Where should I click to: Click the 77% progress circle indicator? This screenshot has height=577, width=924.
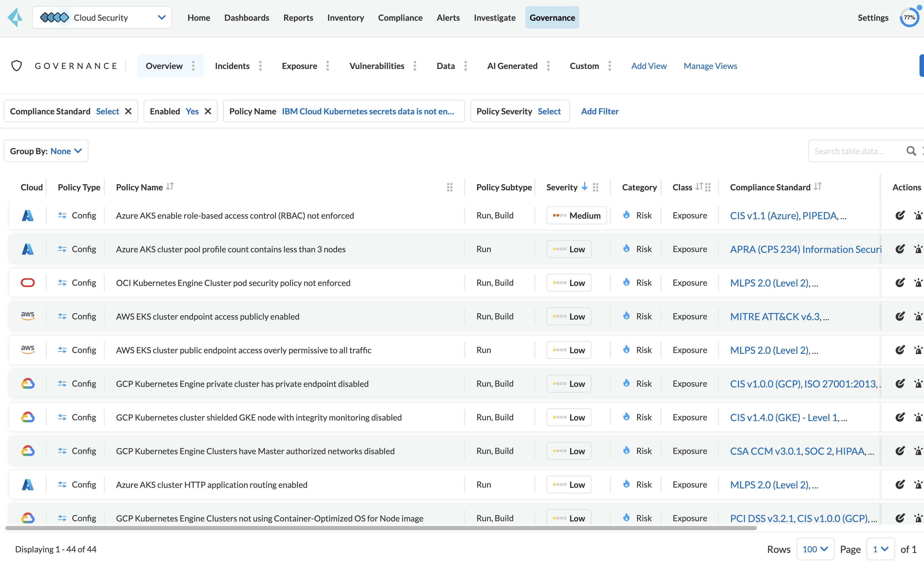pos(909,18)
